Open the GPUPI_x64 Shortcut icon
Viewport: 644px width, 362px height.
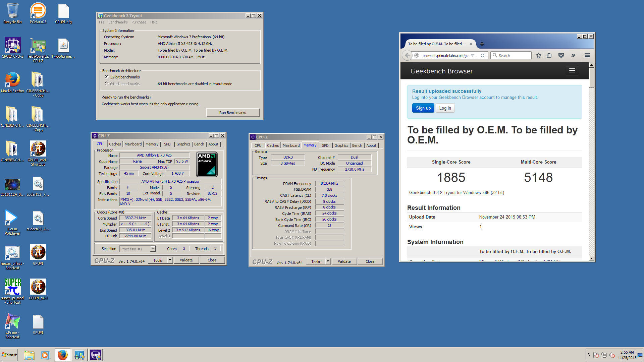tap(38, 153)
